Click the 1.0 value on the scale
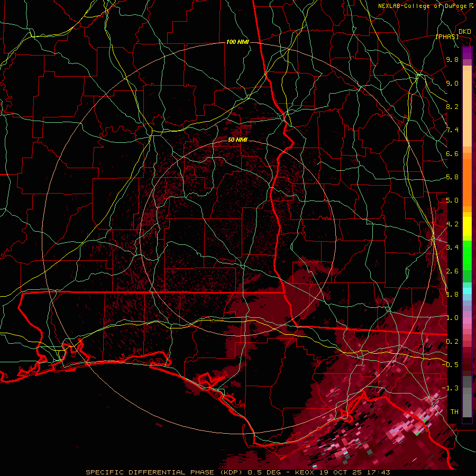476x476 pixels. pos(452,317)
